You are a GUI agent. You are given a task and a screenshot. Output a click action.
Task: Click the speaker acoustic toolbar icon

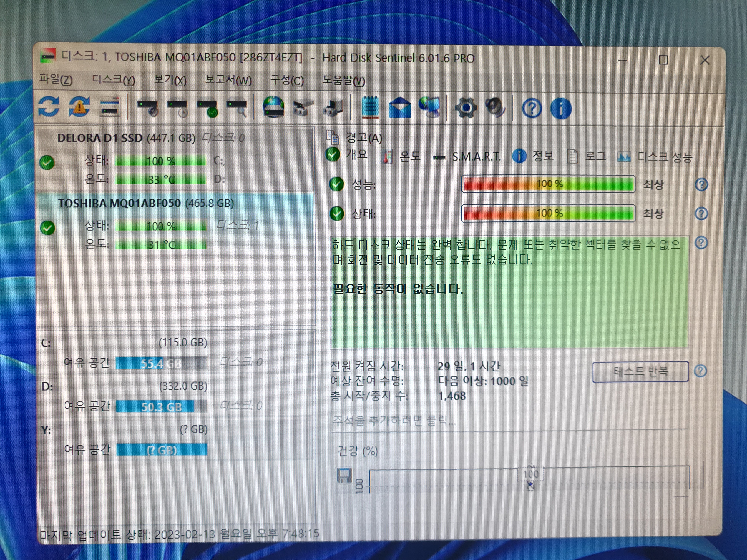(x=495, y=108)
